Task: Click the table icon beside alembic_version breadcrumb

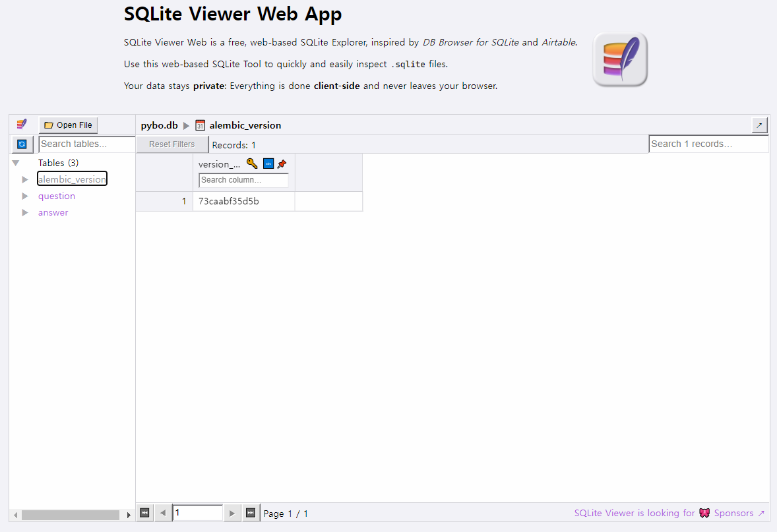Action: click(200, 125)
